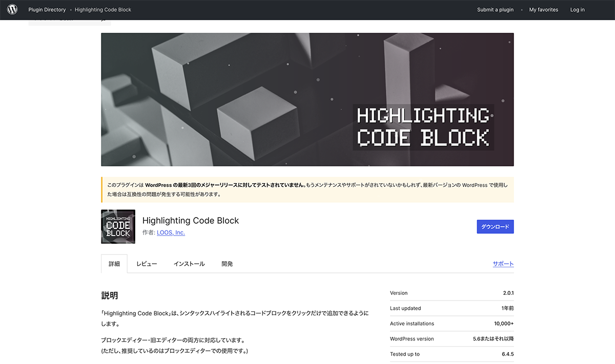Click the Log in link
Screen dimensions: 615x364
click(577, 10)
